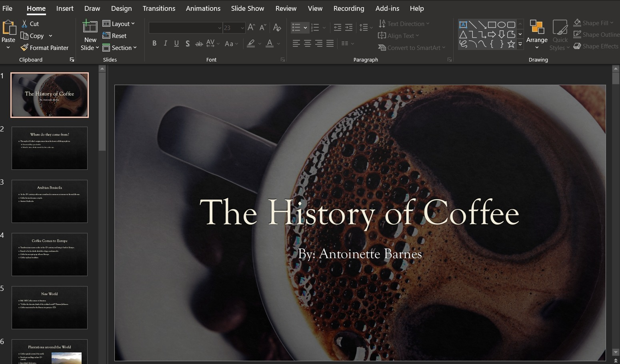The width and height of the screenshot is (620, 364).
Task: Open Align Text options
Action: pyautogui.click(x=398, y=36)
